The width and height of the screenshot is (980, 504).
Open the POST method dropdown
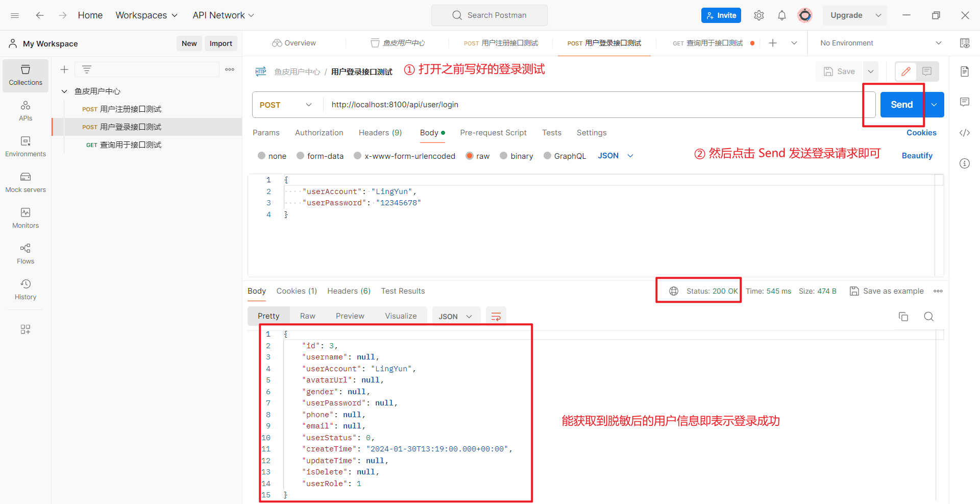click(x=287, y=105)
